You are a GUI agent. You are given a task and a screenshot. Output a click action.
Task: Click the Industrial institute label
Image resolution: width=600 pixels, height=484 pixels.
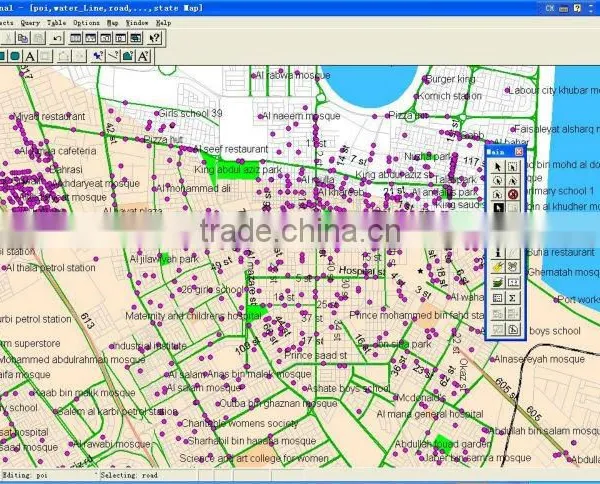click(x=150, y=346)
